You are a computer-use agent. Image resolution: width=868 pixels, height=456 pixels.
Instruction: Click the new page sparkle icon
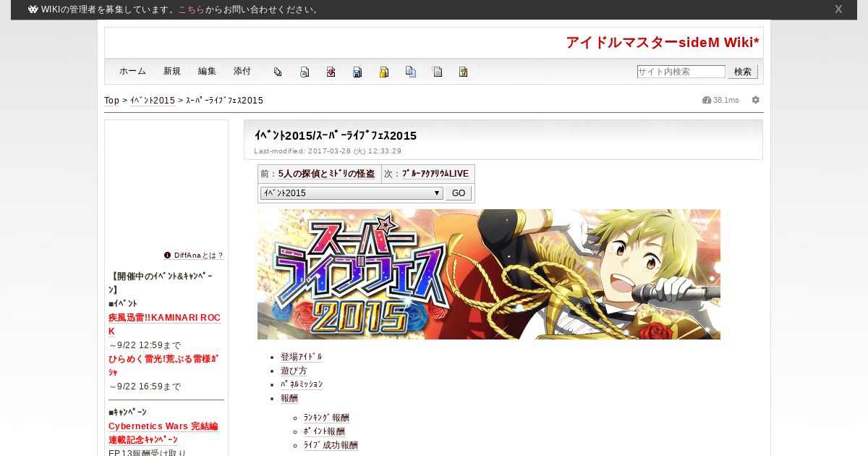437,72
